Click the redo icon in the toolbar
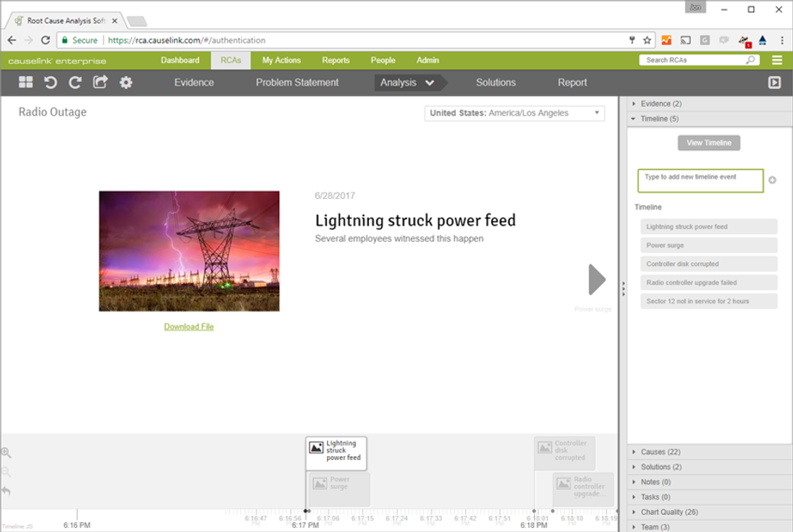This screenshot has width=793, height=532. 74,82
